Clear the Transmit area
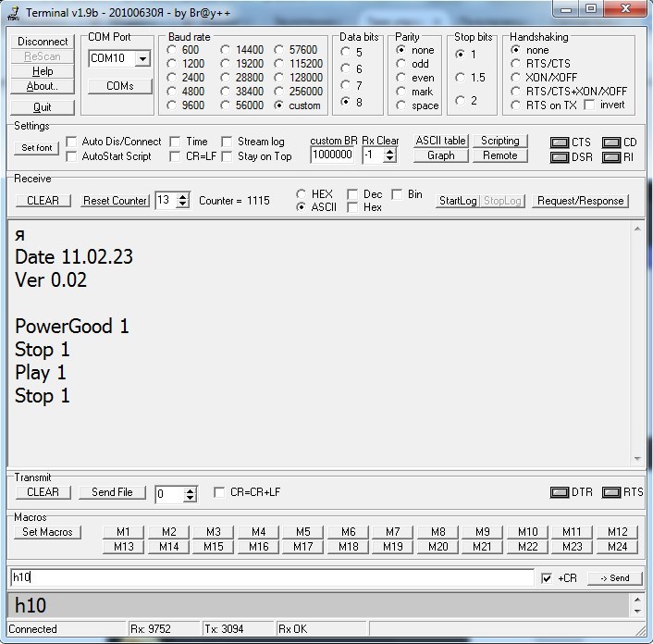This screenshot has height=644, width=653. [43, 492]
